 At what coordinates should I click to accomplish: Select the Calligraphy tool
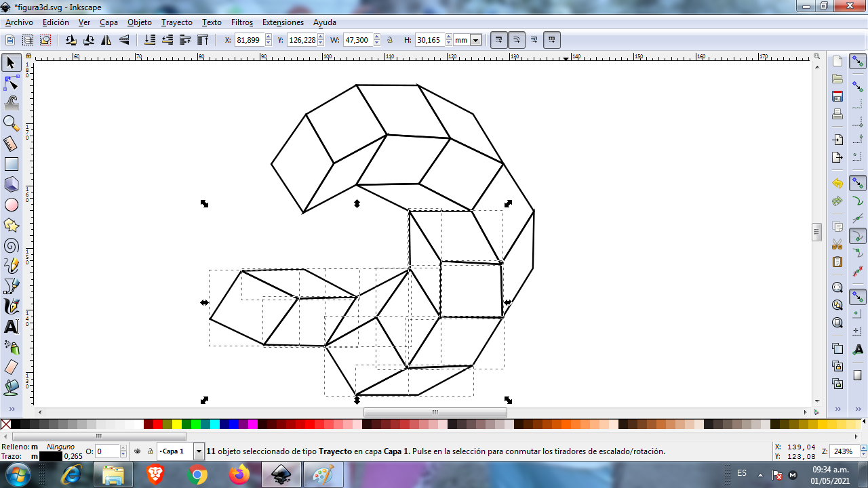click(x=11, y=306)
